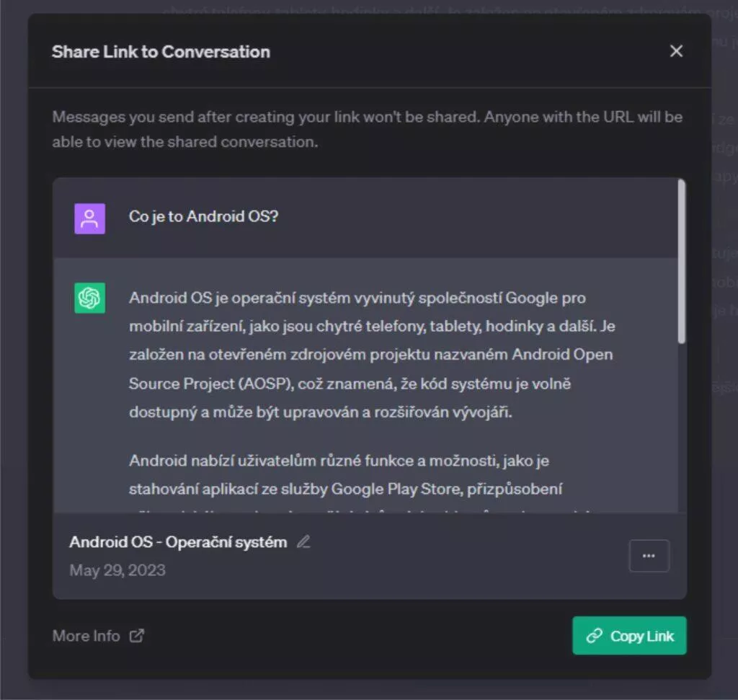Open the three-dot options menu
The width and height of the screenshot is (738, 700).
(649, 556)
